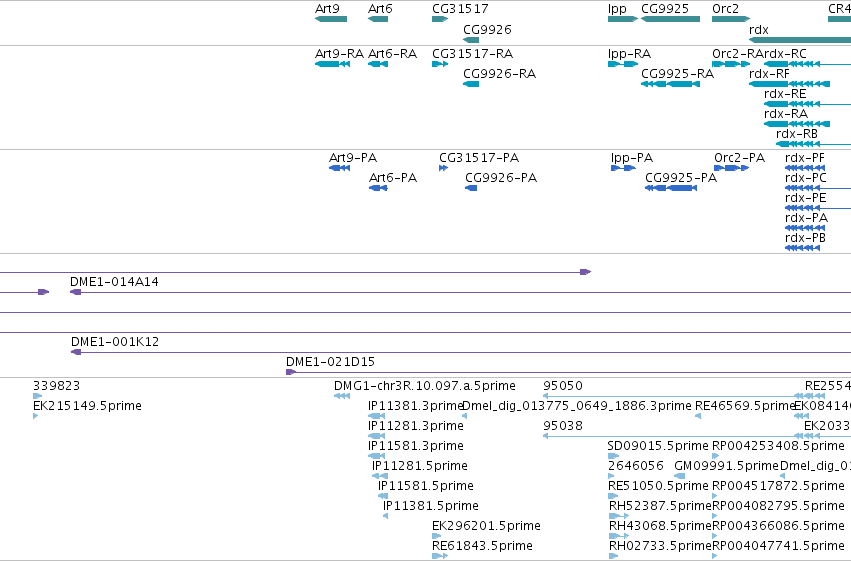Select the RP004517872.5prime EST label
This screenshot has height=561, width=851.
pyautogui.click(x=778, y=486)
